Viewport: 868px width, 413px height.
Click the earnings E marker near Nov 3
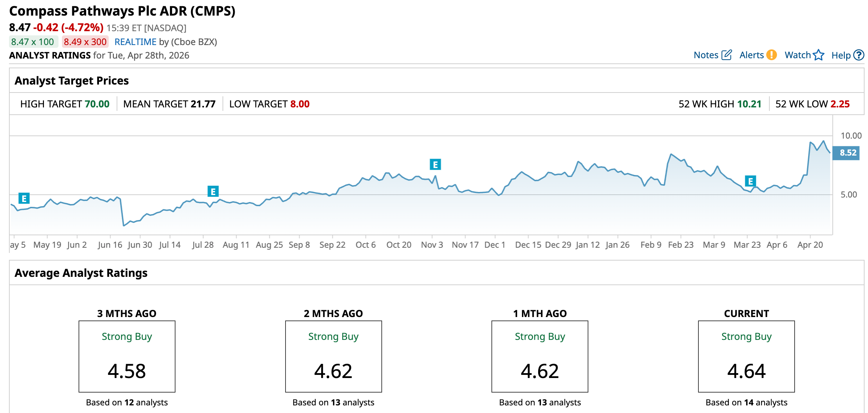click(x=435, y=164)
